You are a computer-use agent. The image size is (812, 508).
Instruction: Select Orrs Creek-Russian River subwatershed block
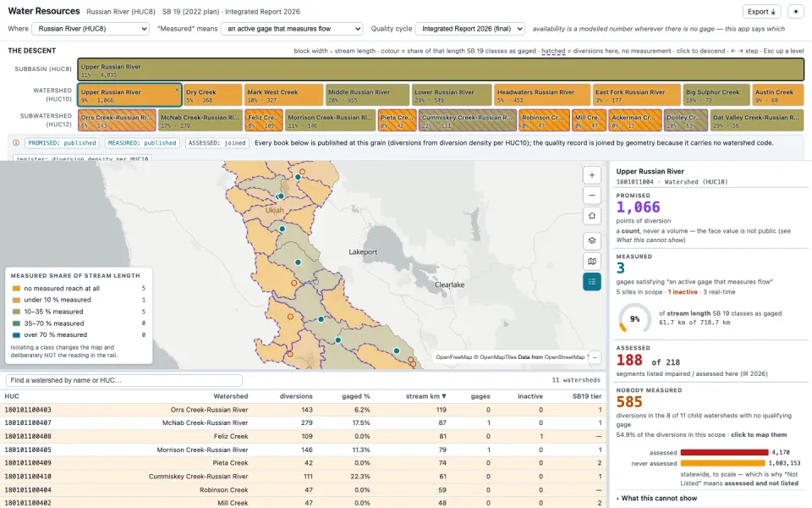[117, 120]
